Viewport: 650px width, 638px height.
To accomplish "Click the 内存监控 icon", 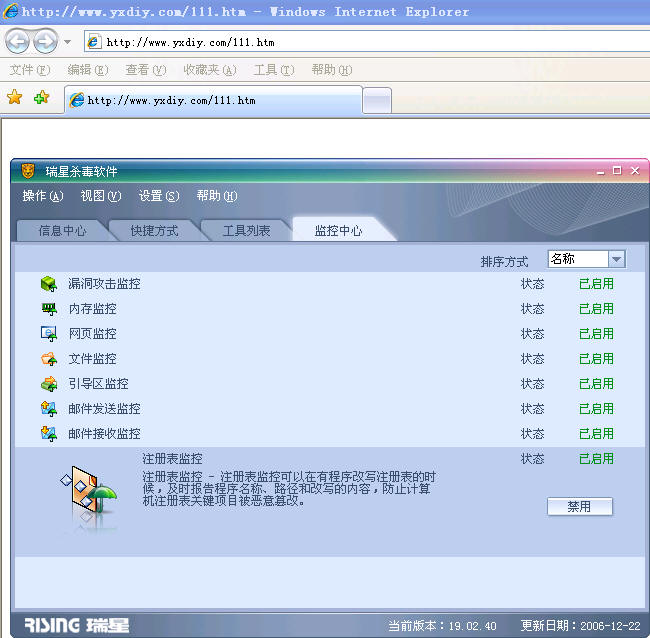I will 49,309.
